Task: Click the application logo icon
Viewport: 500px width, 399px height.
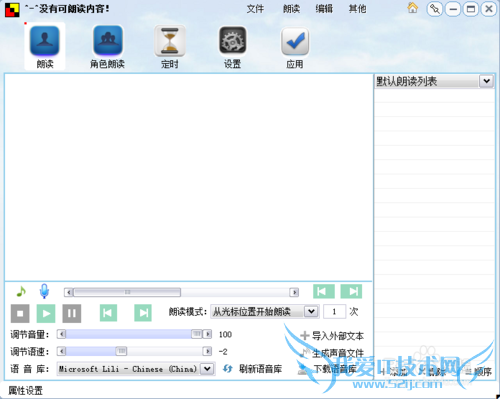Action: [x=12, y=9]
